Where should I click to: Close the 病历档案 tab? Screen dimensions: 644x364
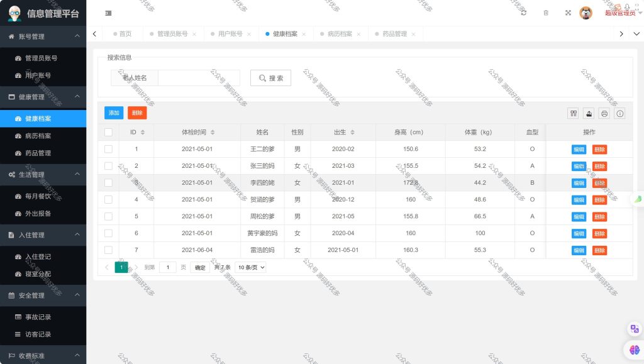click(358, 34)
